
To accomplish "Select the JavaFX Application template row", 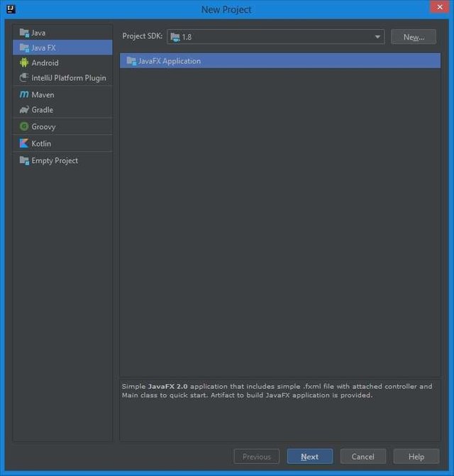I will click(280, 61).
